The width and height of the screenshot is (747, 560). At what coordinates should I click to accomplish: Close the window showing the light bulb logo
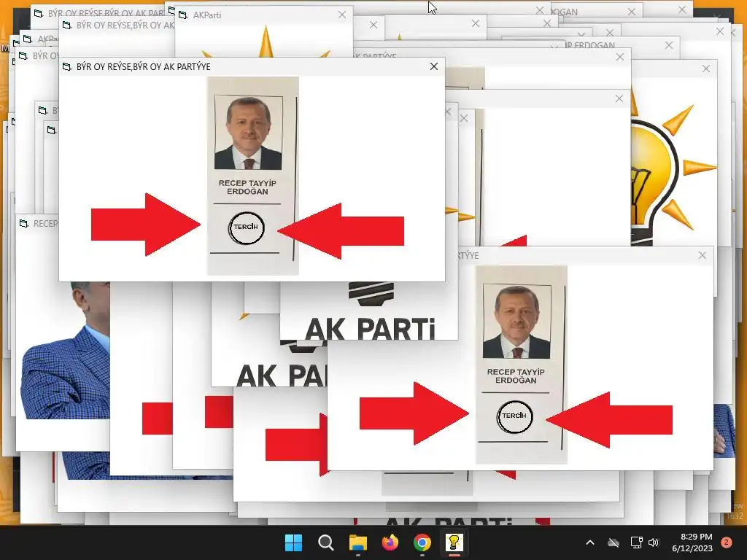706,69
